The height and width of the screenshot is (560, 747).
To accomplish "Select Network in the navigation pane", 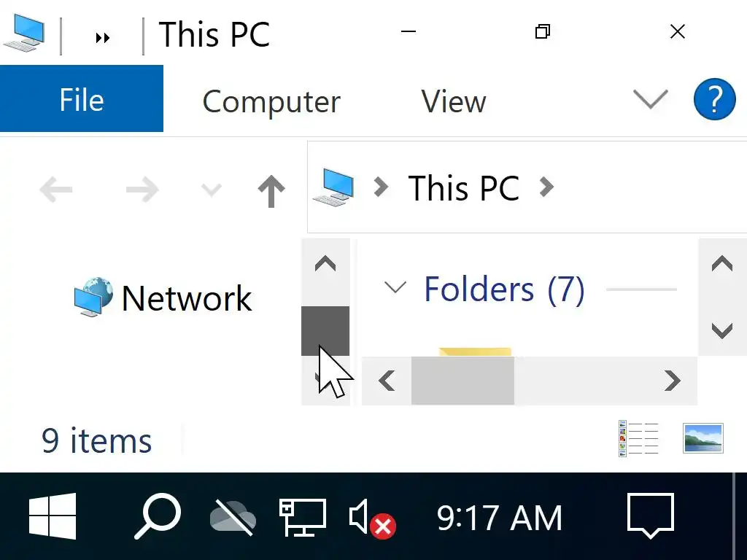I will (186, 298).
